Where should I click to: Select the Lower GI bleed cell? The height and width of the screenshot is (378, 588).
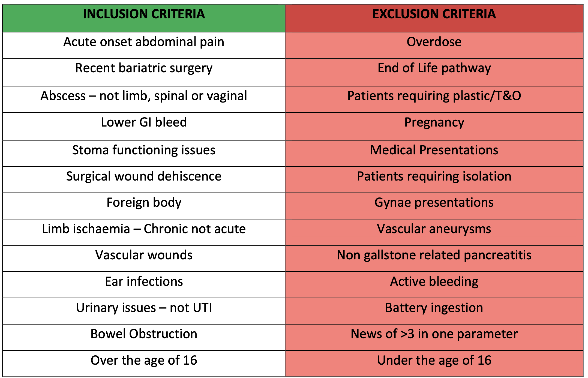point(144,122)
